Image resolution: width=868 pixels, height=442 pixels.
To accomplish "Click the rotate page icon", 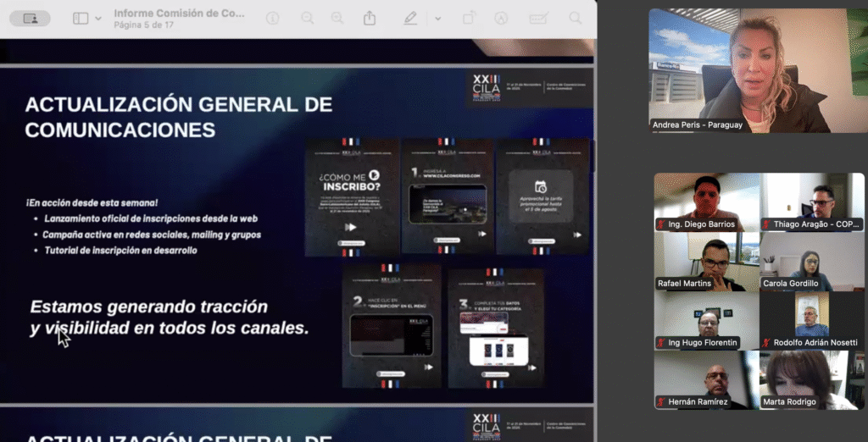I will tap(469, 18).
